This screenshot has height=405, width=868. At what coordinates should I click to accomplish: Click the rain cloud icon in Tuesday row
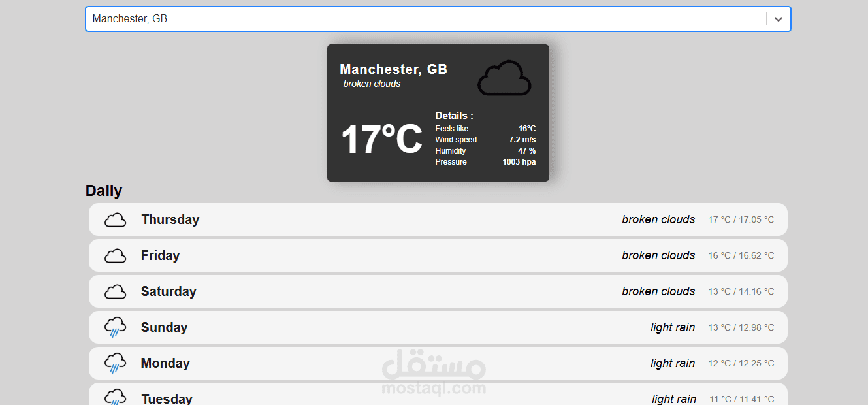[x=115, y=397]
